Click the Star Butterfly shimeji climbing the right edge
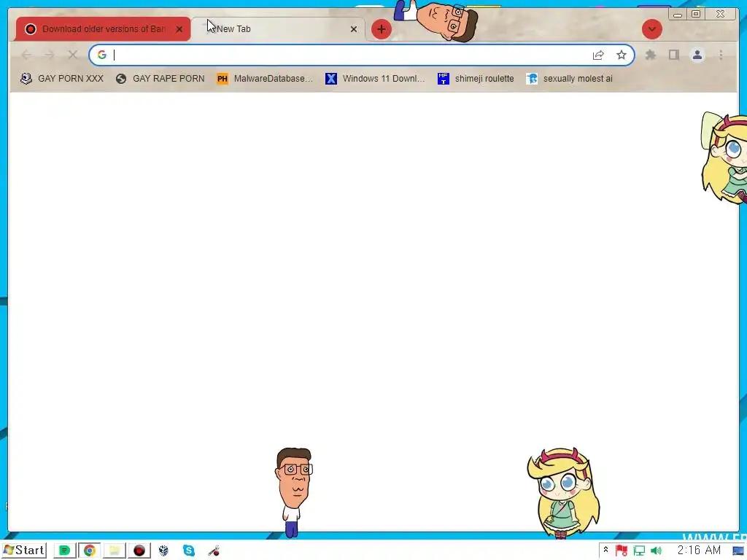The width and height of the screenshot is (747, 560). coord(724,158)
